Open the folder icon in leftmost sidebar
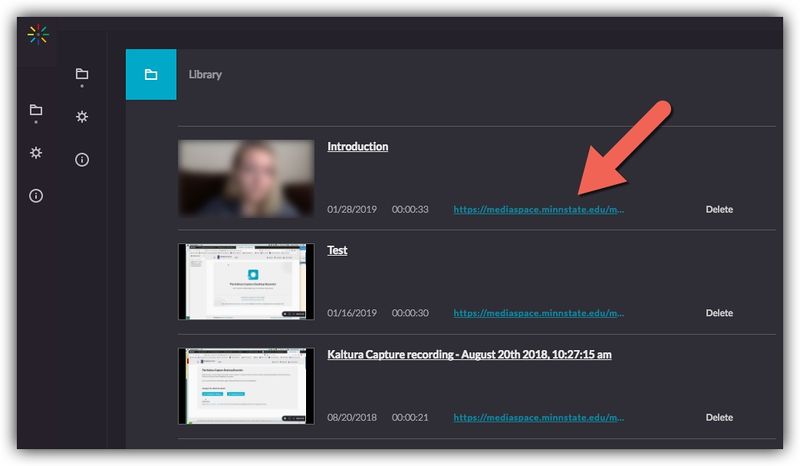The width and height of the screenshot is (800, 466). [x=36, y=110]
